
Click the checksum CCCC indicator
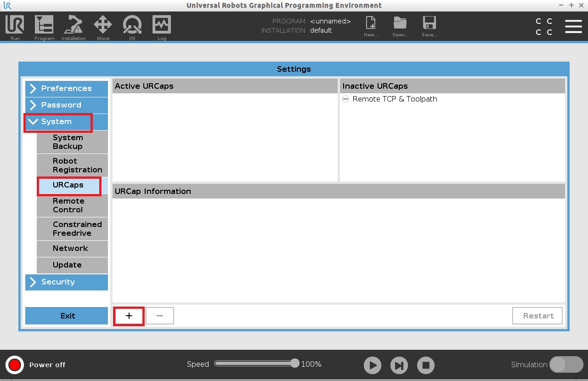click(544, 27)
